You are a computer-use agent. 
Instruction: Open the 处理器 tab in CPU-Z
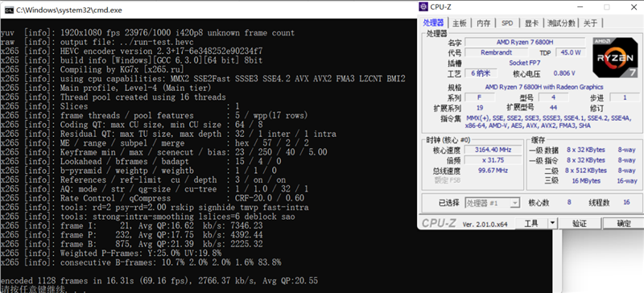433,23
